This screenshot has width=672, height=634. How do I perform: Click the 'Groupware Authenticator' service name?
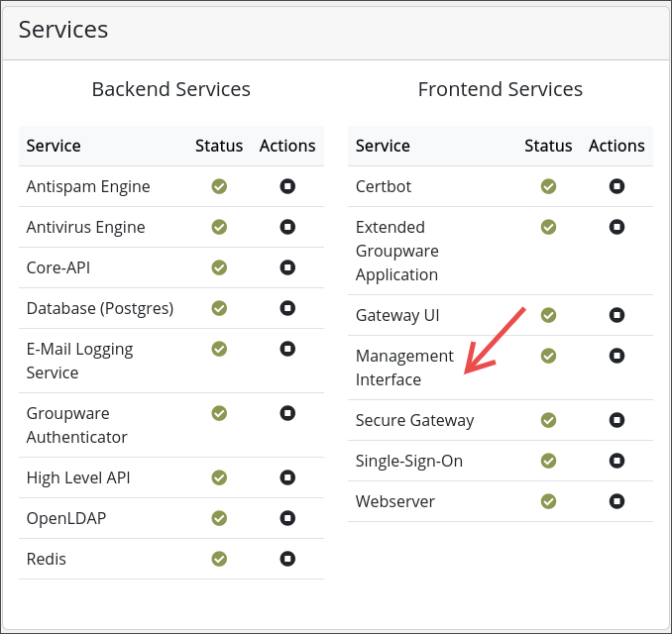tap(76, 425)
